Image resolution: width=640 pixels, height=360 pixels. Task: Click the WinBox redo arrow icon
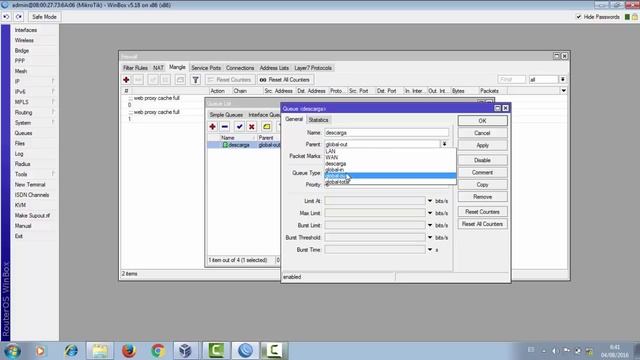pos(19,17)
